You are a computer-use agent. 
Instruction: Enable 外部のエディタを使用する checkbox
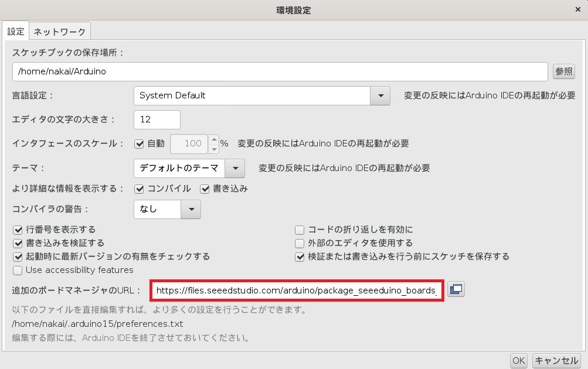(299, 243)
